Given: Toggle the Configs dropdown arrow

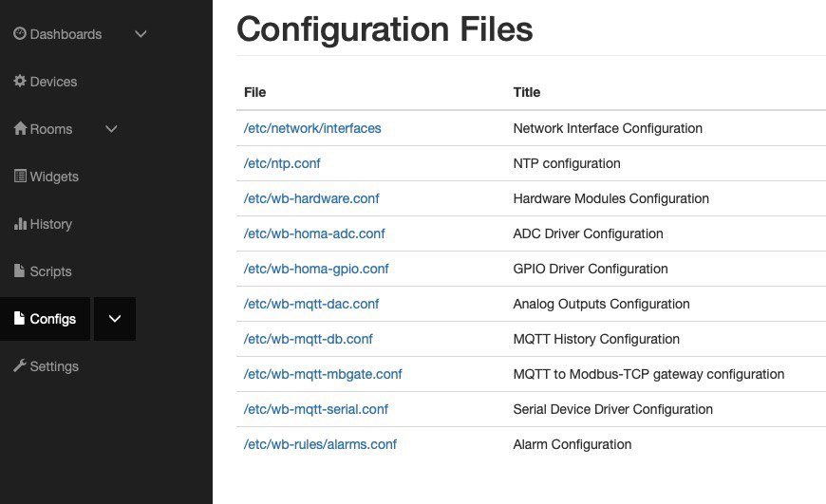Looking at the screenshot, I should (x=115, y=319).
